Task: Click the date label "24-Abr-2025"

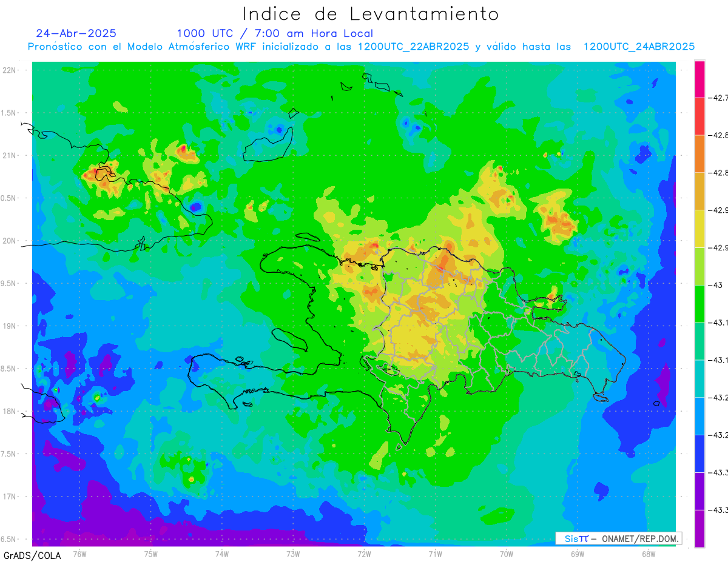Action: [76, 33]
